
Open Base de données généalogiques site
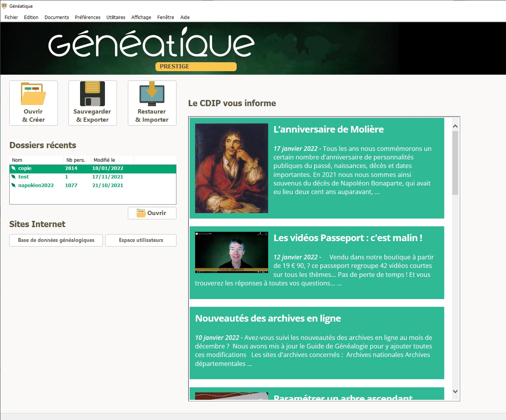(56, 240)
